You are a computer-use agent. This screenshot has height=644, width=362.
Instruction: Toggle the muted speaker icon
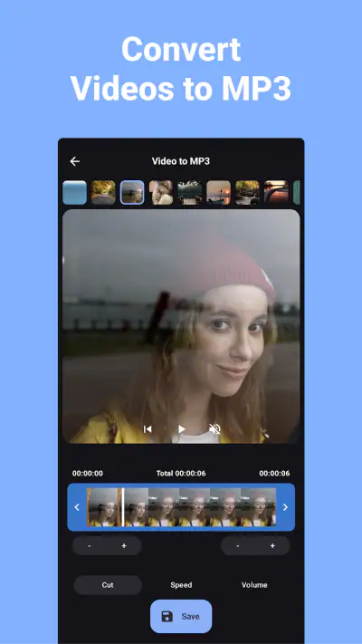214,429
